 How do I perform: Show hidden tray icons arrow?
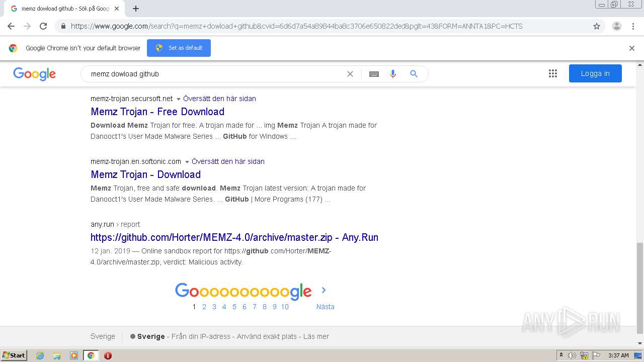click(x=561, y=355)
